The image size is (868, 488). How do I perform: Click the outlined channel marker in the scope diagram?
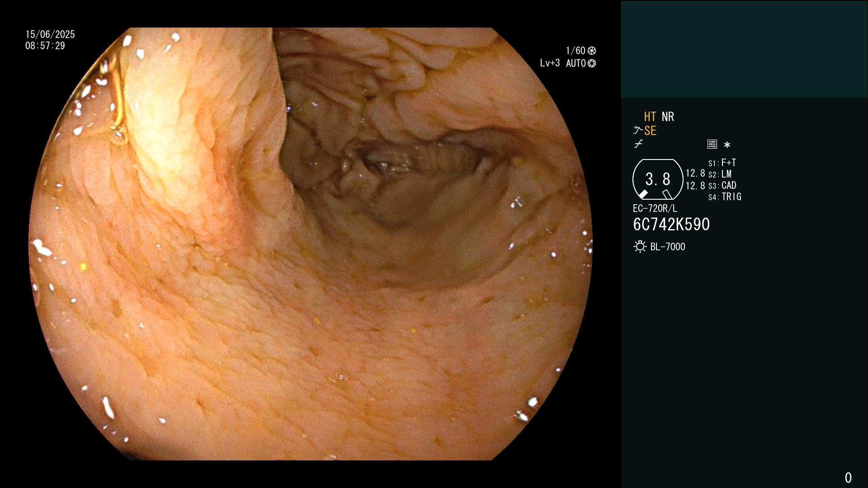coord(667,194)
